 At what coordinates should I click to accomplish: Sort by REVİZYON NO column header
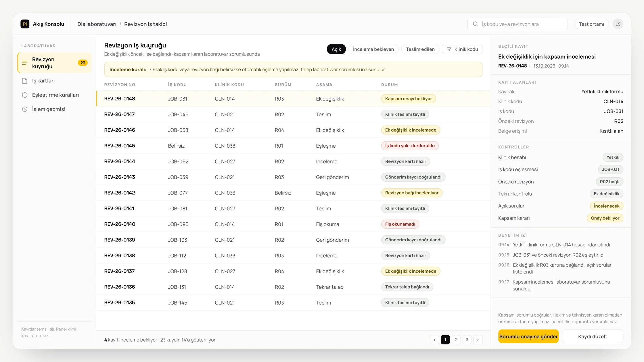click(x=120, y=85)
